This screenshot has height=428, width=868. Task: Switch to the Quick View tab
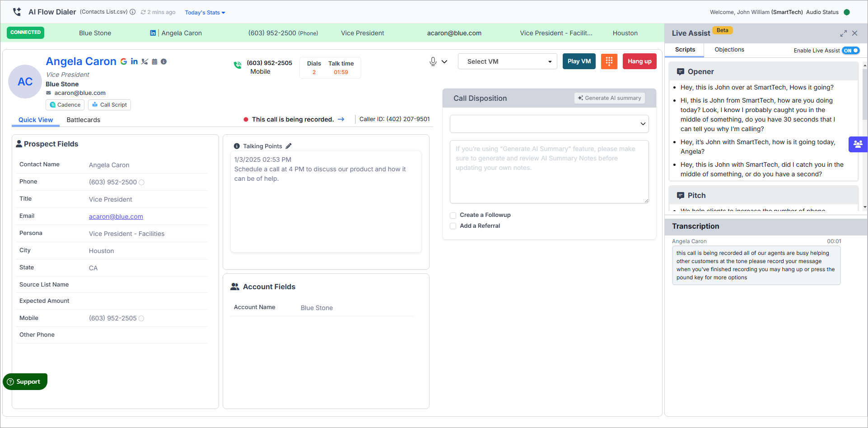click(x=36, y=120)
